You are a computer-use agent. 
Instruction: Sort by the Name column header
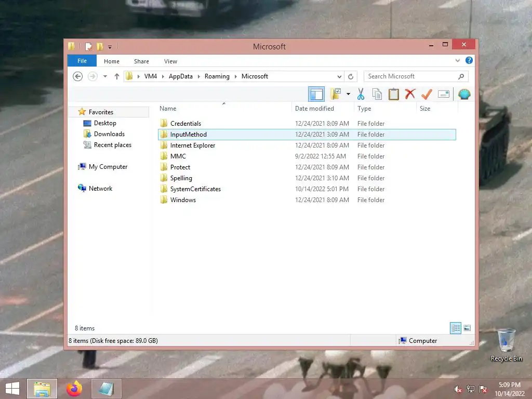coord(224,109)
